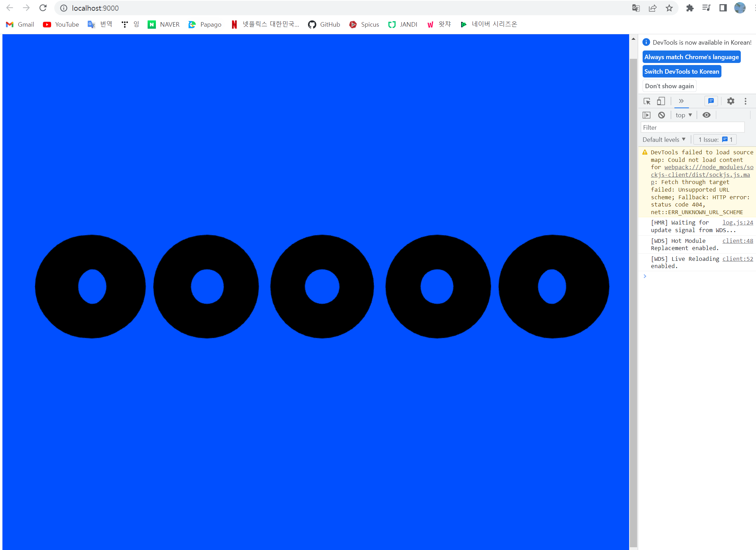Open the YouTube bookmark

point(61,24)
